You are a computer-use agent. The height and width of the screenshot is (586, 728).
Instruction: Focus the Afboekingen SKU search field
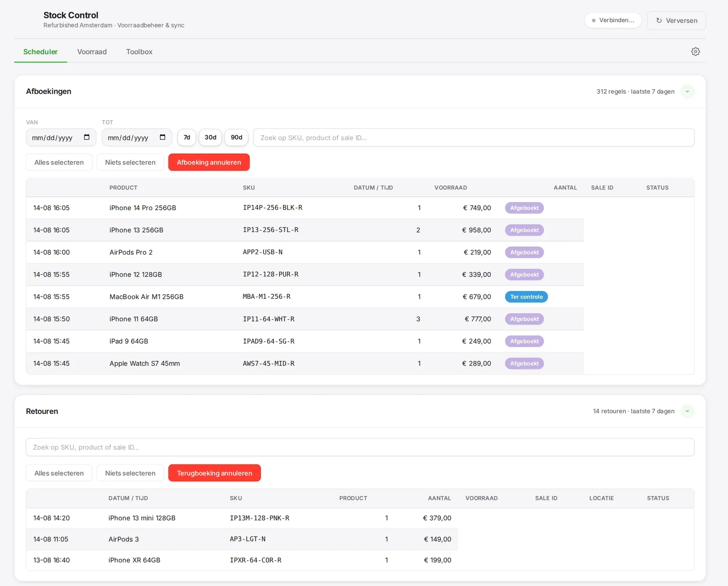[474, 137]
